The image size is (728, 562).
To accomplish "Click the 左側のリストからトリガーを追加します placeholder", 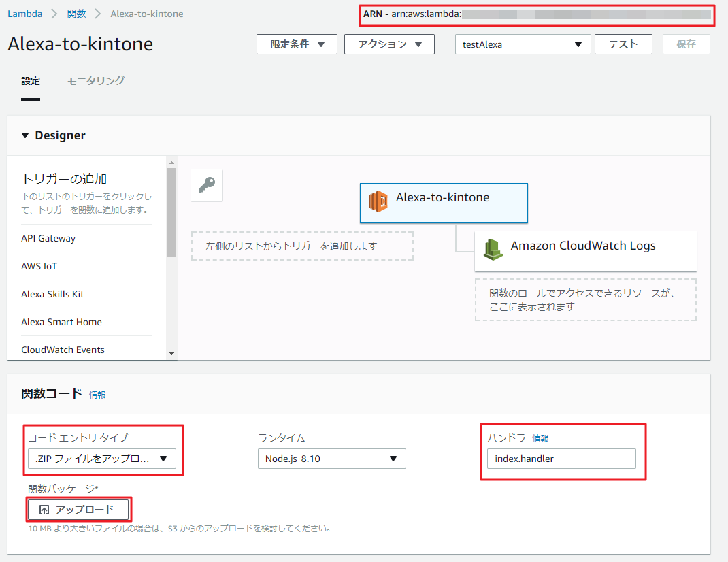I will point(302,246).
